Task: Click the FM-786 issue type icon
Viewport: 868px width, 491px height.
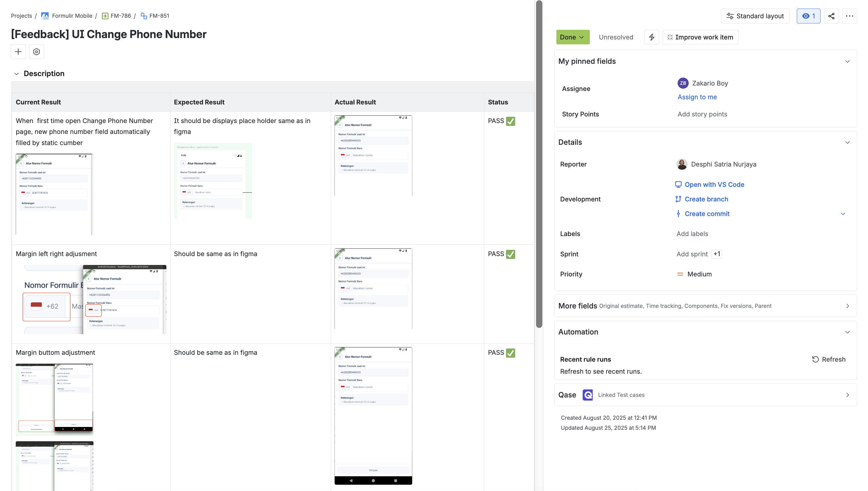Action: [x=105, y=16]
